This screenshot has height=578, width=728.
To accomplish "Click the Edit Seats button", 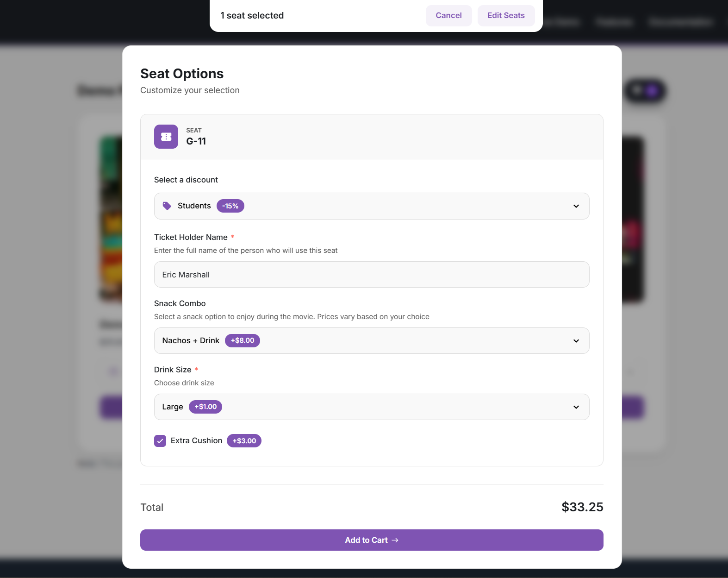I will (x=506, y=16).
